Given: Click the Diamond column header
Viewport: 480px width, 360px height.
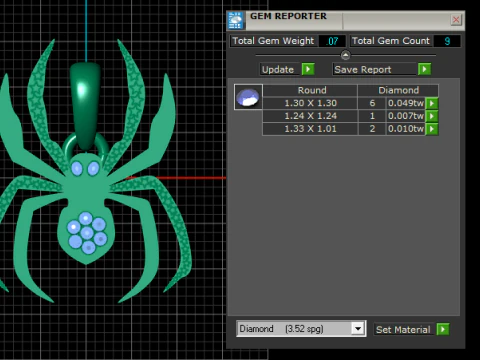Looking at the screenshot, I should [x=398, y=90].
